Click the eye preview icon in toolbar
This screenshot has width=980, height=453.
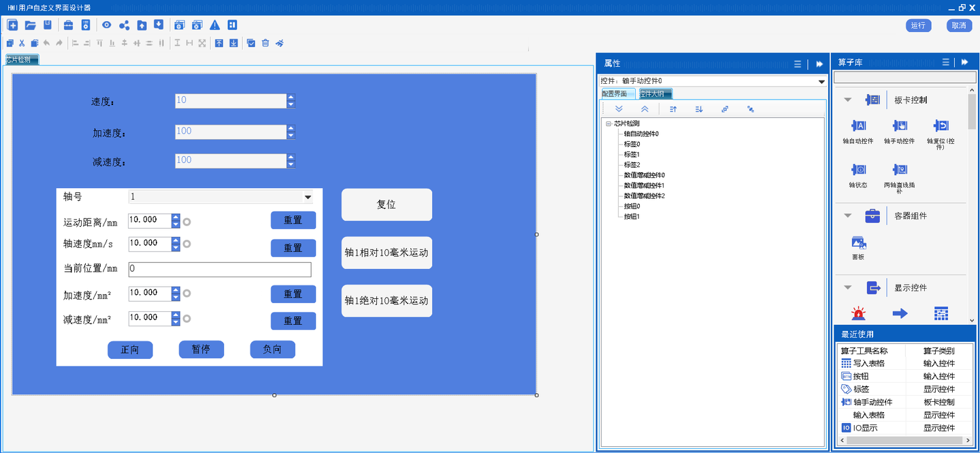coord(107,25)
